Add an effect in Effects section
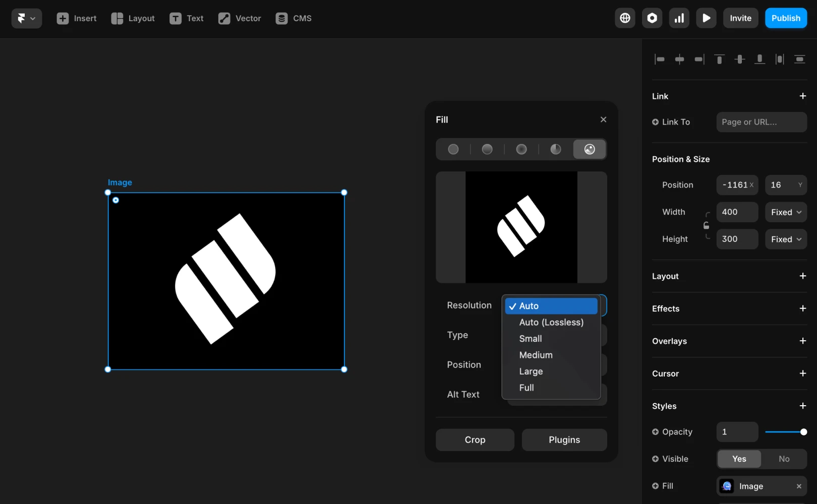Image resolution: width=817 pixels, height=504 pixels. click(803, 308)
